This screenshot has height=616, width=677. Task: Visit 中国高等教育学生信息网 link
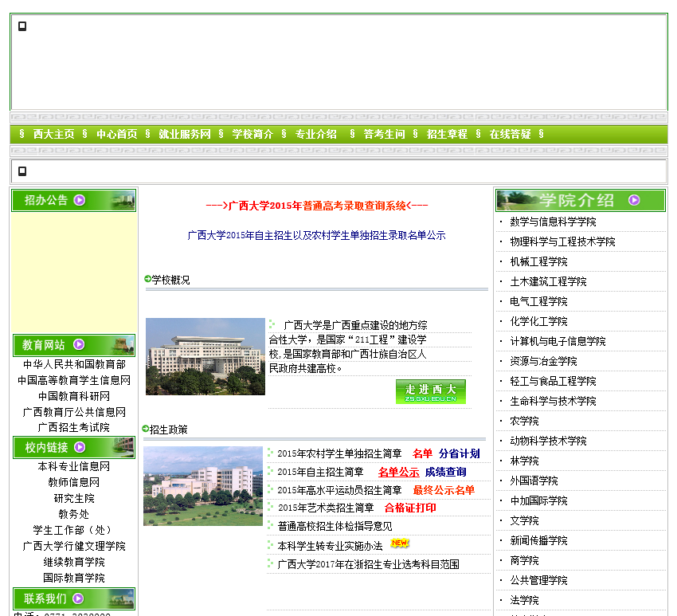pos(74,380)
